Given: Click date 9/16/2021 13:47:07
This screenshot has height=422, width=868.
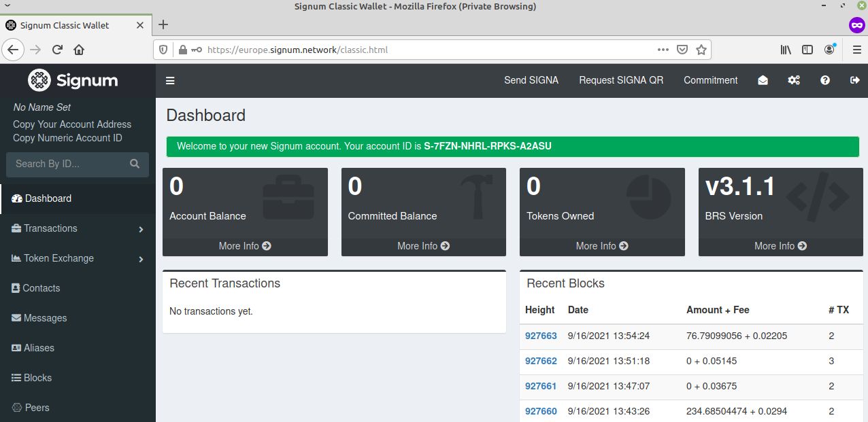Looking at the screenshot, I should pos(608,386).
